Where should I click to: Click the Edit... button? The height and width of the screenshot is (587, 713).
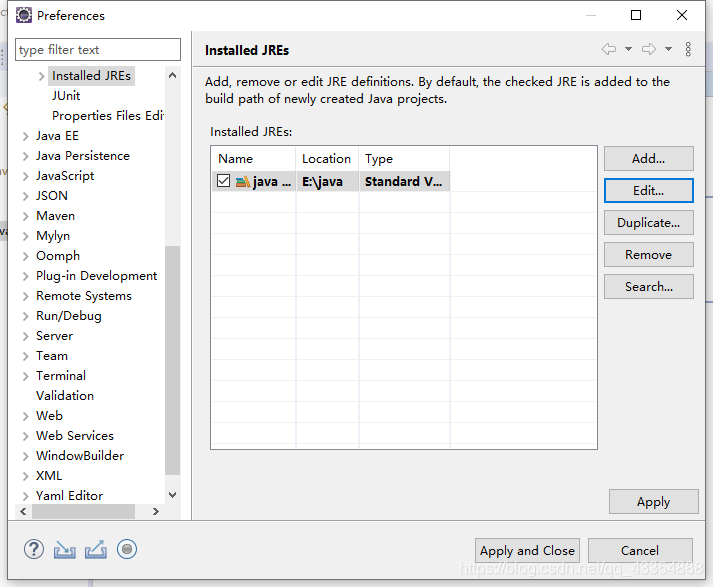648,191
